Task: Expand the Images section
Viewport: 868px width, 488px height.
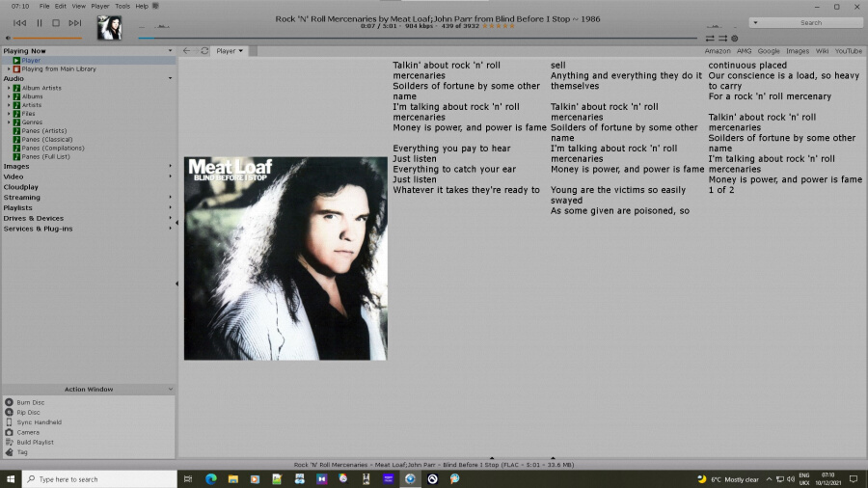Action: click(170, 166)
